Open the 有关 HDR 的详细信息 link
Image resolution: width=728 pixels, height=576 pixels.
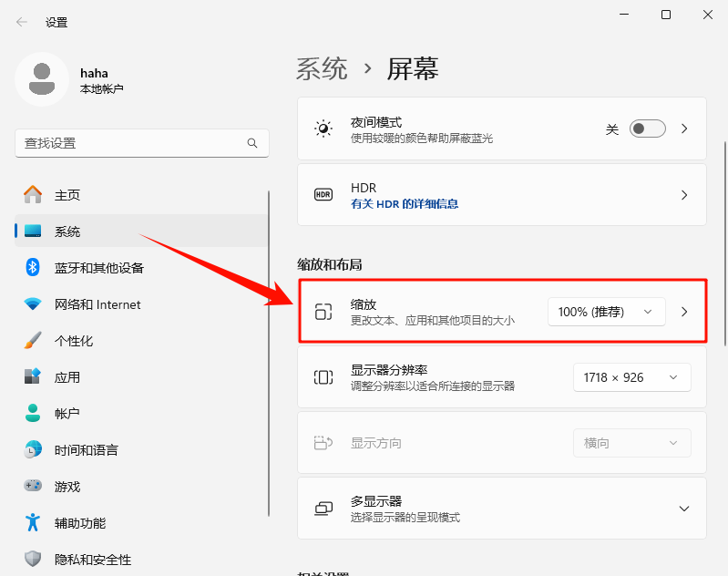click(405, 203)
